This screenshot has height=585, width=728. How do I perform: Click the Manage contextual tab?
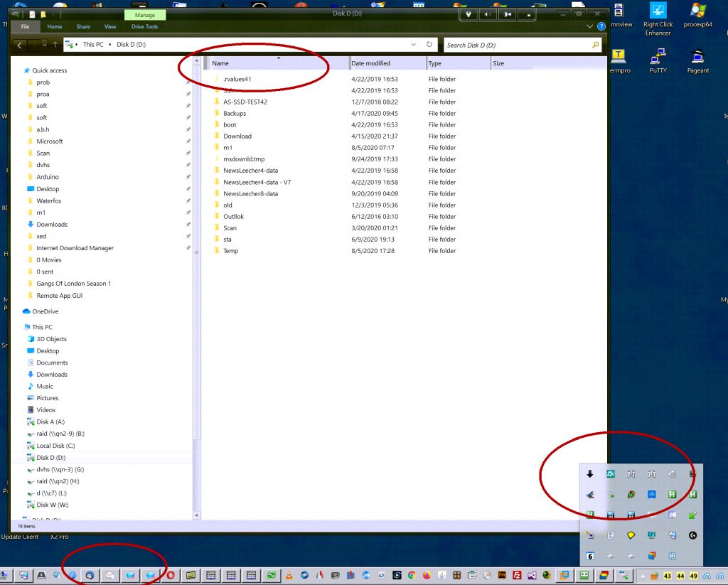[145, 15]
